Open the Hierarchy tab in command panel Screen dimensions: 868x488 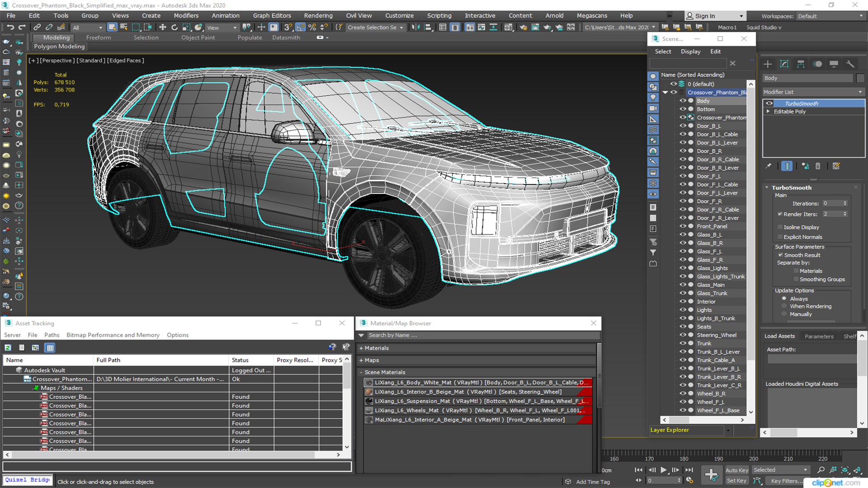click(x=801, y=64)
